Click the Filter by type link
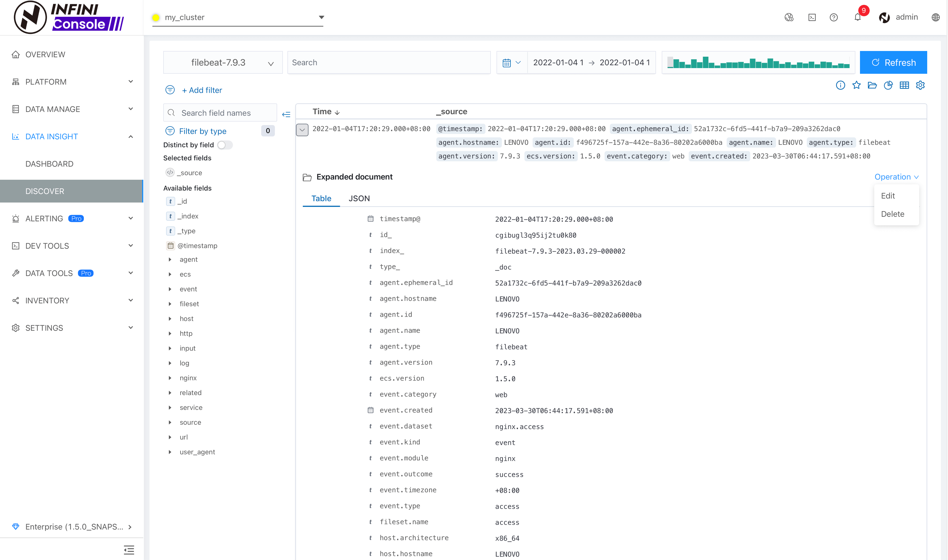The height and width of the screenshot is (560, 948). tap(203, 131)
